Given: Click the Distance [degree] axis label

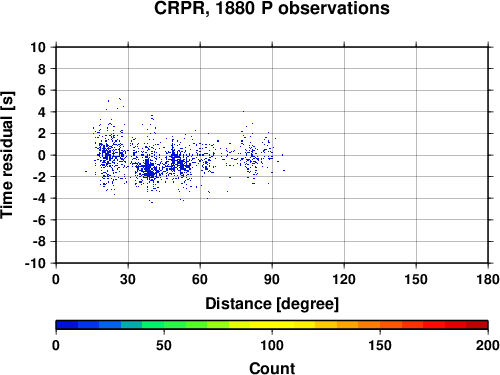Looking at the screenshot, I should point(272,304).
